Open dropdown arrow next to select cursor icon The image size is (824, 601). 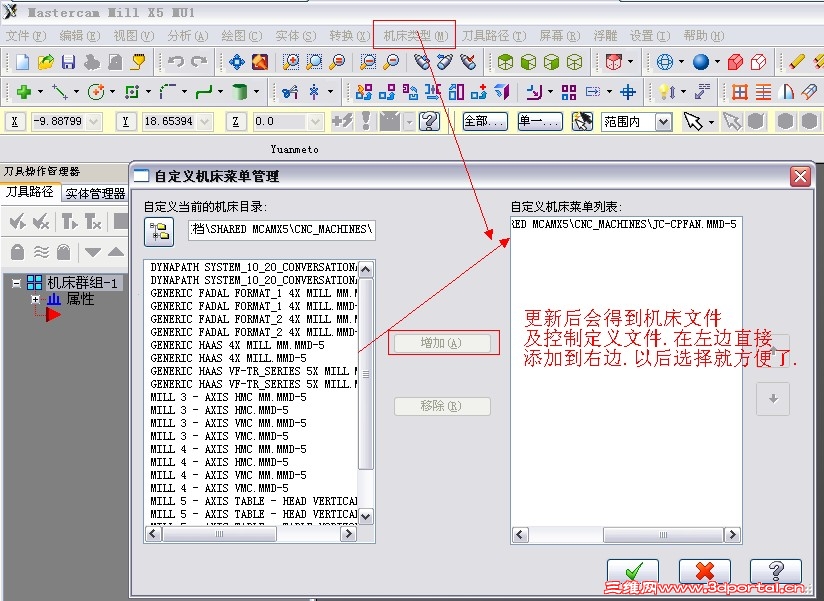click(711, 122)
